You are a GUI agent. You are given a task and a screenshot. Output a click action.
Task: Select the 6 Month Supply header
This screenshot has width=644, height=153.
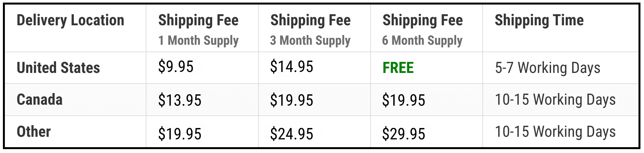pyautogui.click(x=422, y=41)
